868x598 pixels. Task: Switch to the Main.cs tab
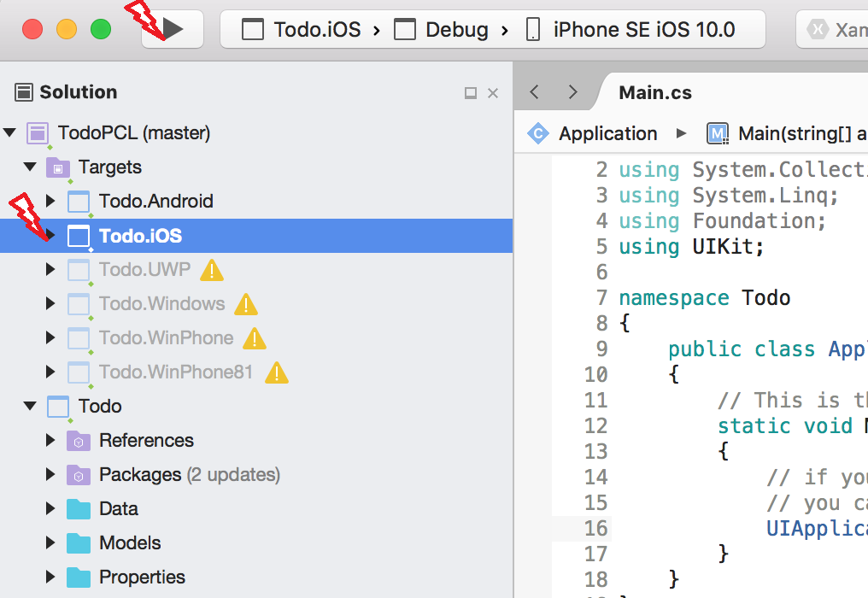click(655, 92)
